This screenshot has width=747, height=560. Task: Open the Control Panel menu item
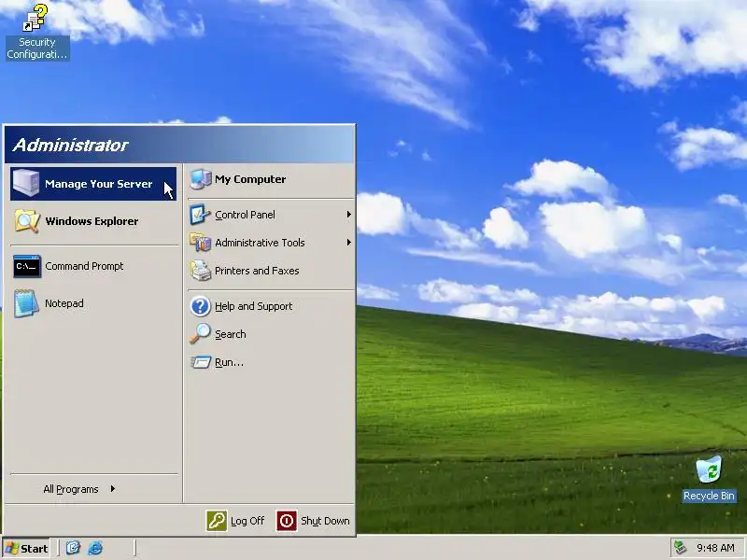pos(271,215)
